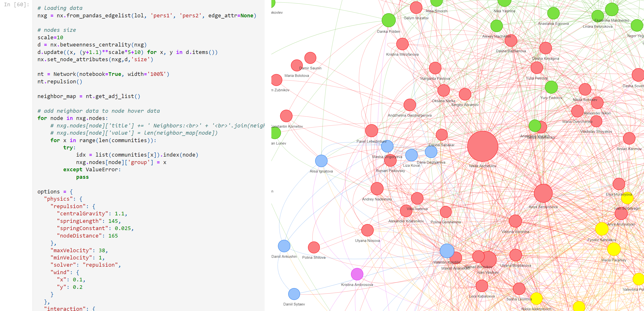Select the yellow Nikita Alekhnovich node
Screen dimensions: 644x311
[x=536, y=298]
